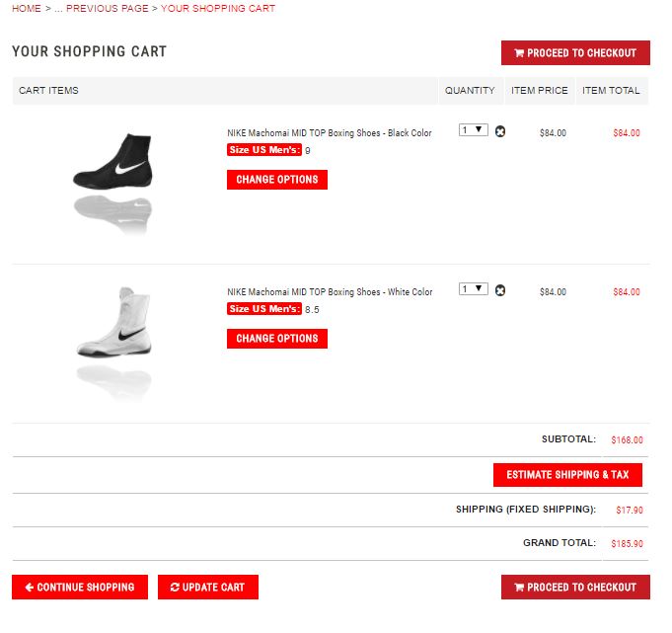Open white Nike Machomai shoe thumbnail
This screenshot has width=672, height=633.
(x=114, y=322)
